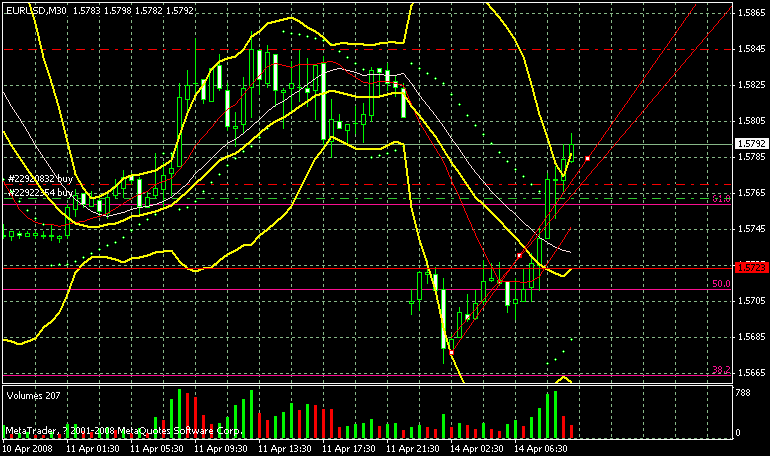Select the '#22922254 buy' order label
Screen dimensions: 770x456
tap(40, 192)
